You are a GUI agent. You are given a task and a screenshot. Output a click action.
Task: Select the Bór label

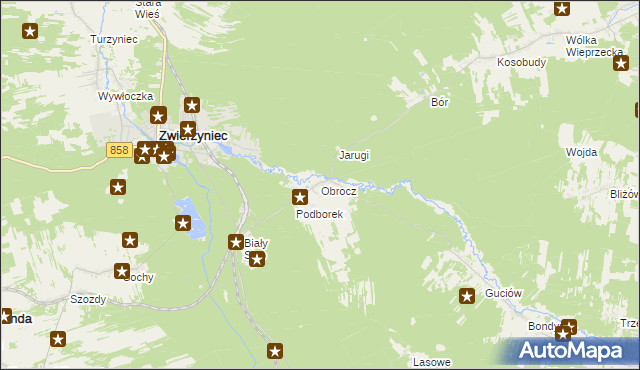coord(440,102)
